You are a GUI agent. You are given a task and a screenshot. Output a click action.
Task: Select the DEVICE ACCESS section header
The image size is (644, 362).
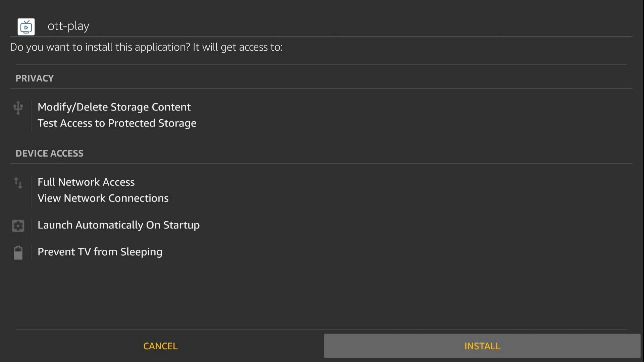coord(50,153)
